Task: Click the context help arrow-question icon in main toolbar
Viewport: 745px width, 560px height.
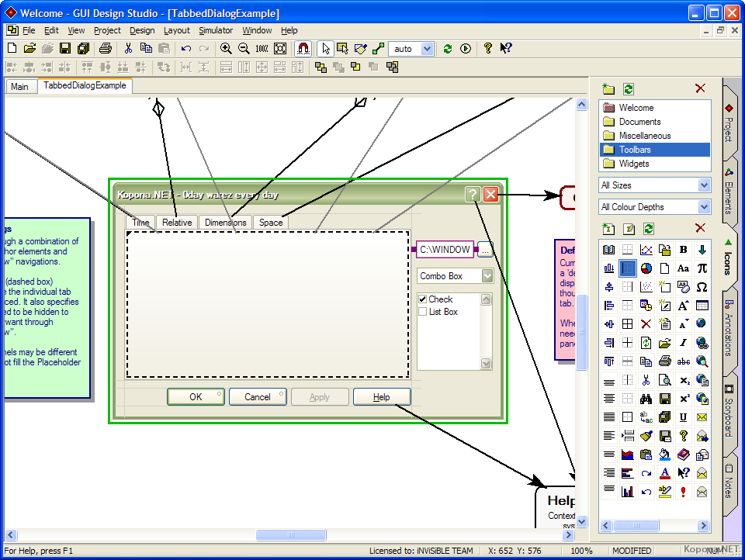Action: click(505, 48)
